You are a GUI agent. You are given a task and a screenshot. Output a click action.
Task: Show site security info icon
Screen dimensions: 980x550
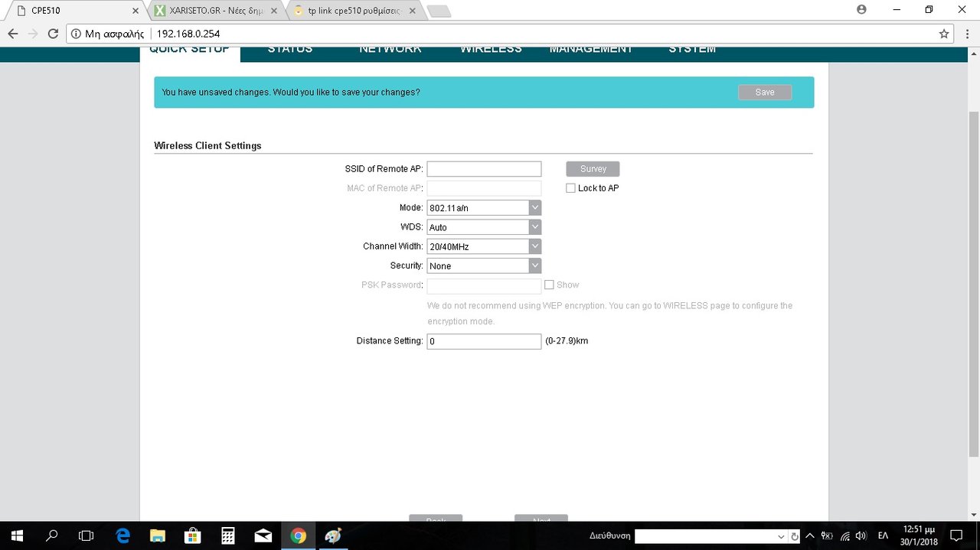tap(76, 34)
